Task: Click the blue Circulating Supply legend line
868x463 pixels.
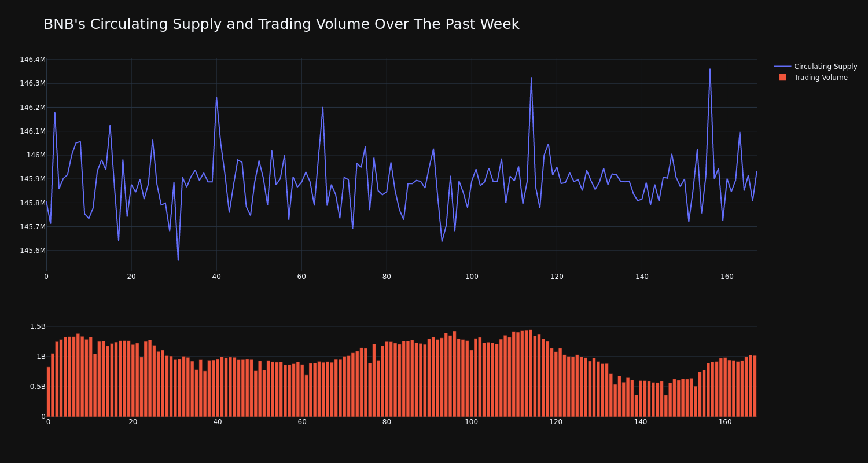Action: 782,67
